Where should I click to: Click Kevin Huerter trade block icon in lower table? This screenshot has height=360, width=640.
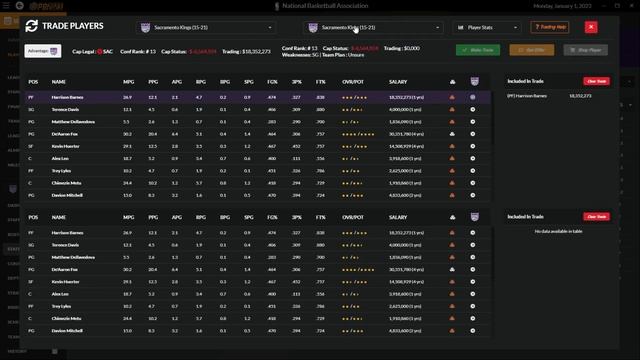[452, 282]
